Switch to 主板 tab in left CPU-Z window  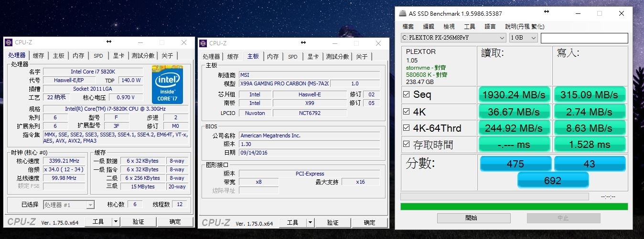(58, 56)
